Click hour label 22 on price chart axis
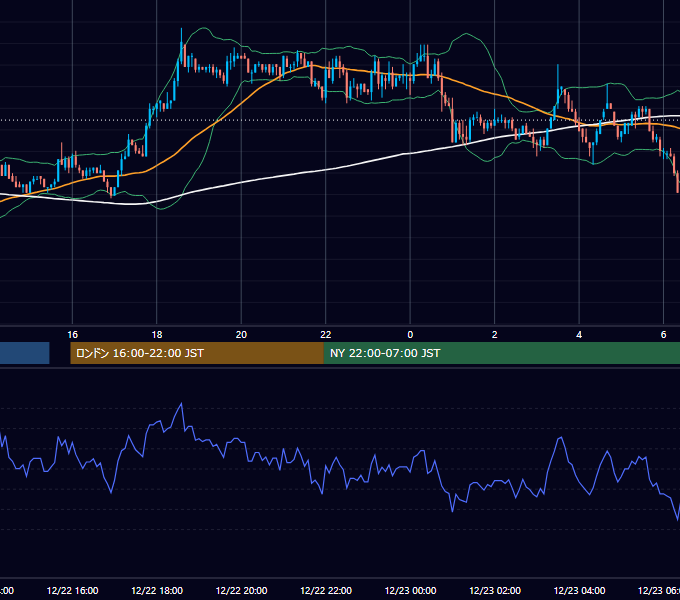The width and height of the screenshot is (680, 600). pyautogui.click(x=326, y=334)
